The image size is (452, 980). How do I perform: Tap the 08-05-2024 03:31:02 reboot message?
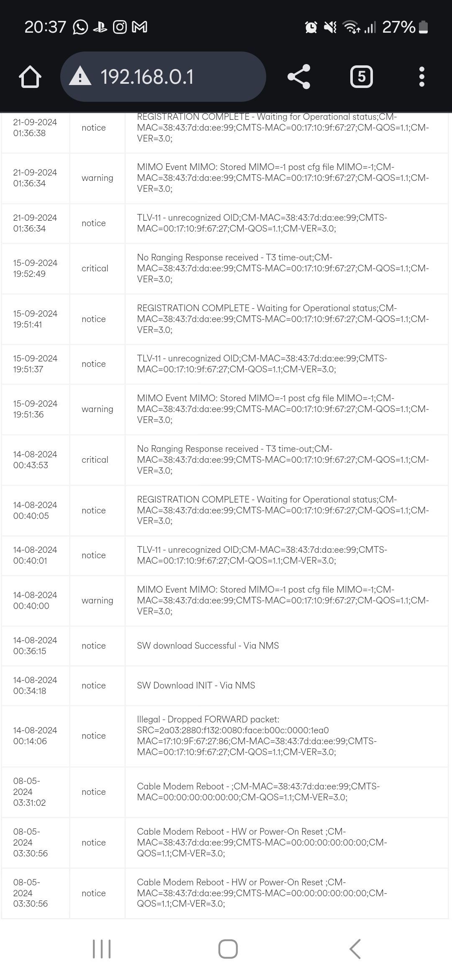tap(258, 792)
